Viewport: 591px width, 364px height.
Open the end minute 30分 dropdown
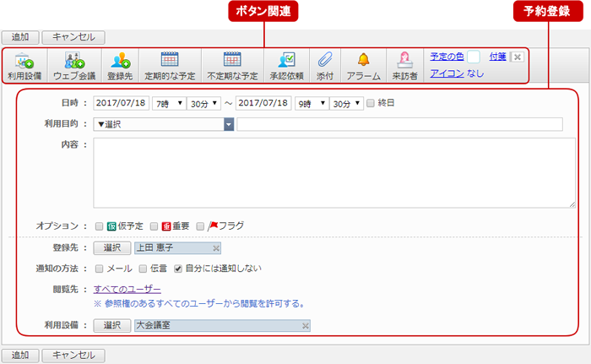(x=346, y=103)
